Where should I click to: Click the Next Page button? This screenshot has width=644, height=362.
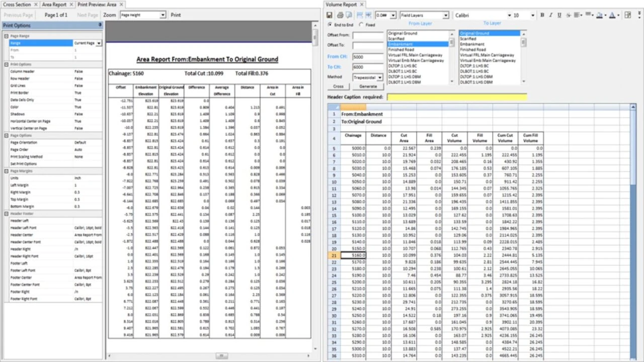click(88, 15)
